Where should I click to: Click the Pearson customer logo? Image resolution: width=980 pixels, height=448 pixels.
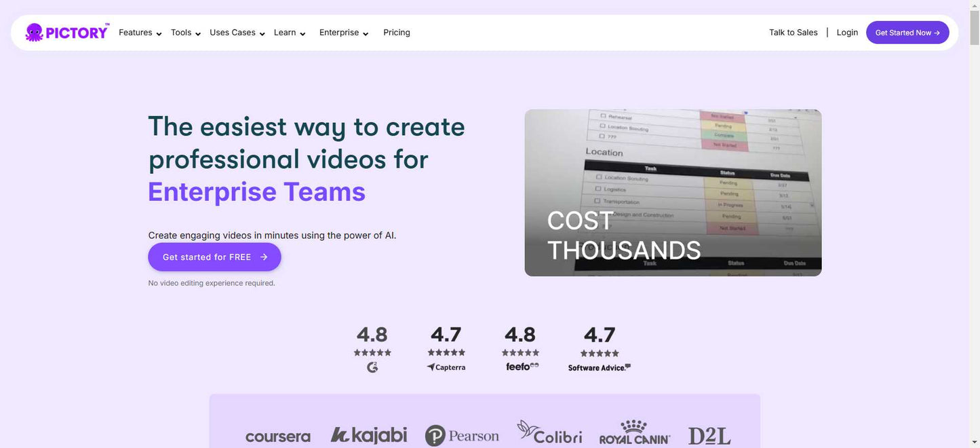pos(462,436)
